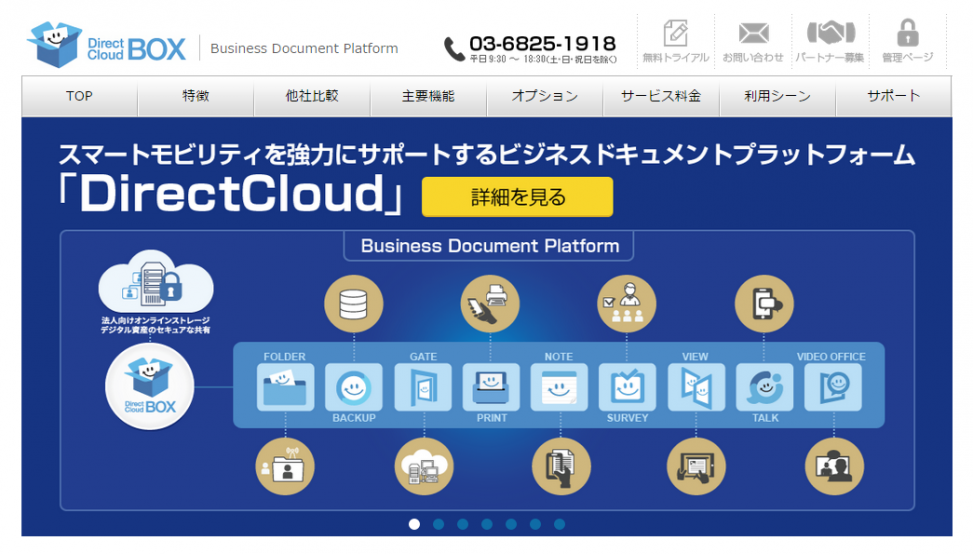Open the オプション navigation tab
Screen dimensions: 973x554
(545, 96)
